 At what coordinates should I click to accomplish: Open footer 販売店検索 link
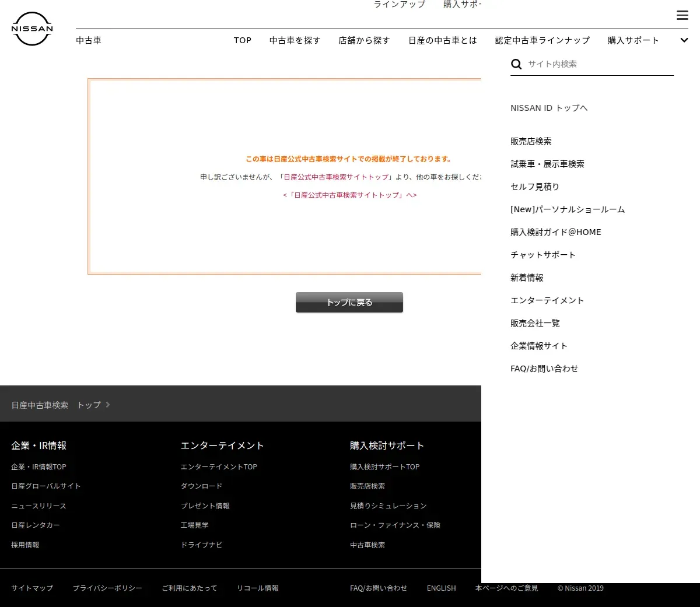coord(367,486)
